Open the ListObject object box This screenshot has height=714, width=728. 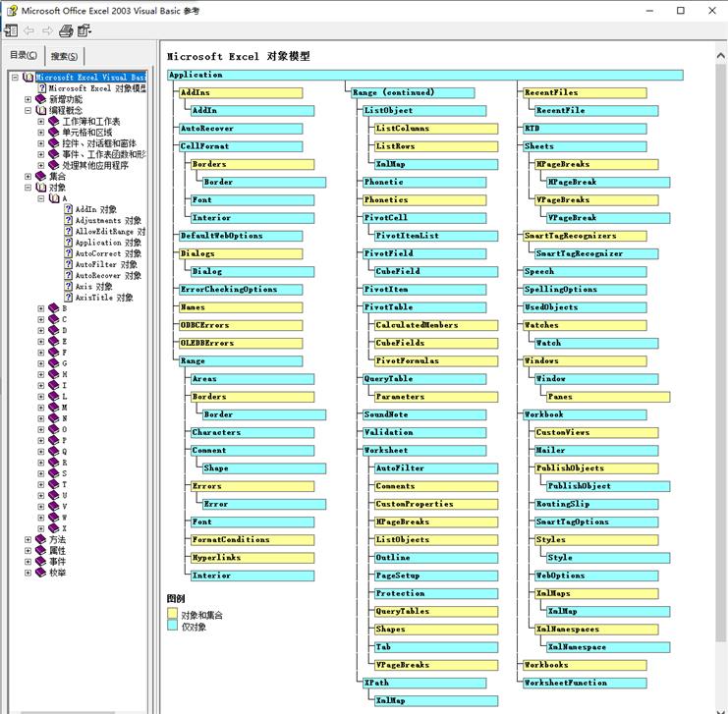pyautogui.click(x=424, y=111)
